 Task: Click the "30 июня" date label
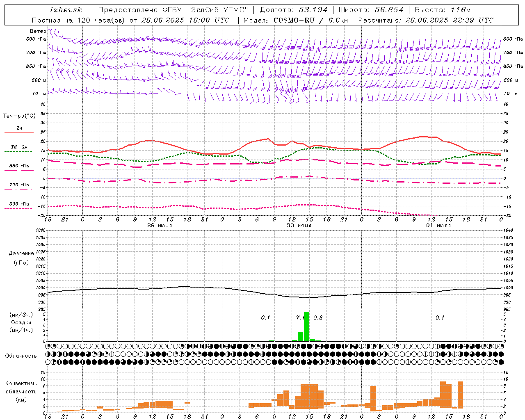[x=299, y=226]
